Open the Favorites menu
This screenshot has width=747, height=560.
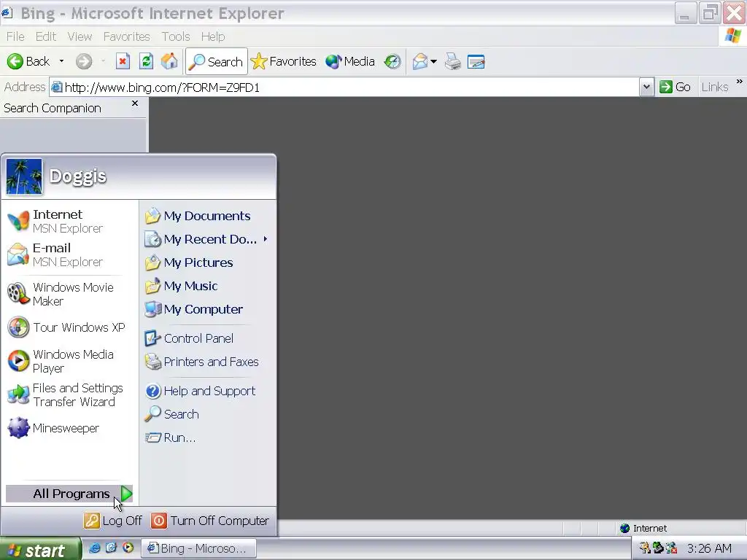pos(127,36)
